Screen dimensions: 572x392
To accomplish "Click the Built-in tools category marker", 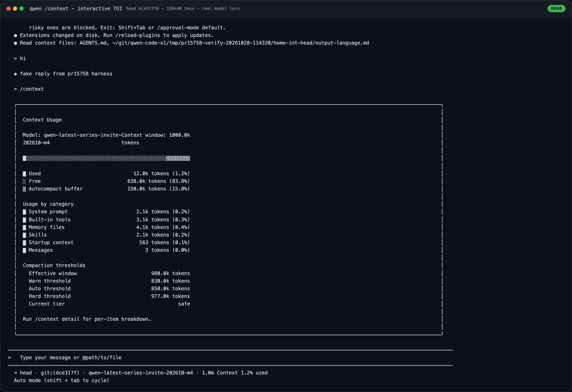I will click(x=24, y=220).
